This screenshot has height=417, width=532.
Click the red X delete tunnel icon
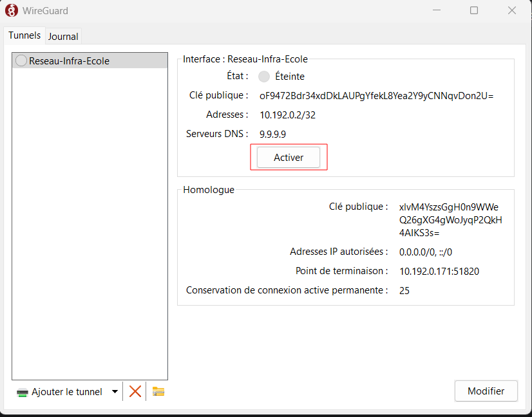click(x=135, y=391)
